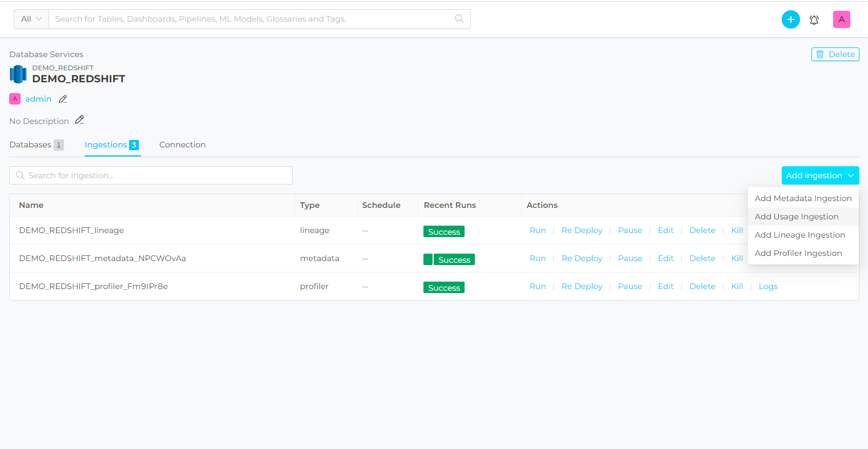This screenshot has height=449, width=868.
Task: Pause the metadata ingestion pipeline
Action: point(630,258)
